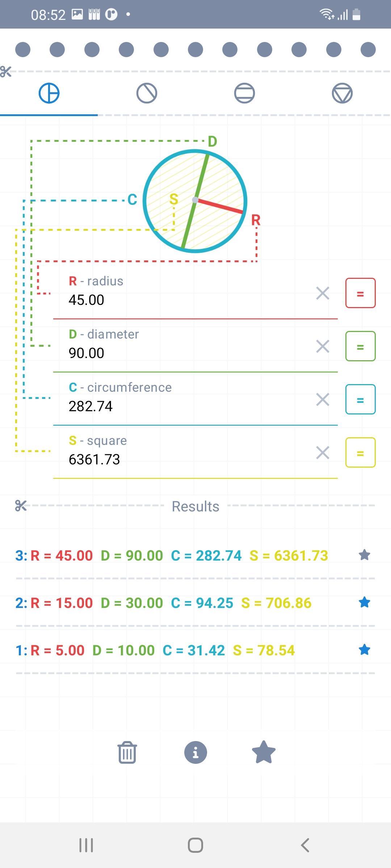
Task: Clear the square value with X
Action: pos(323,453)
